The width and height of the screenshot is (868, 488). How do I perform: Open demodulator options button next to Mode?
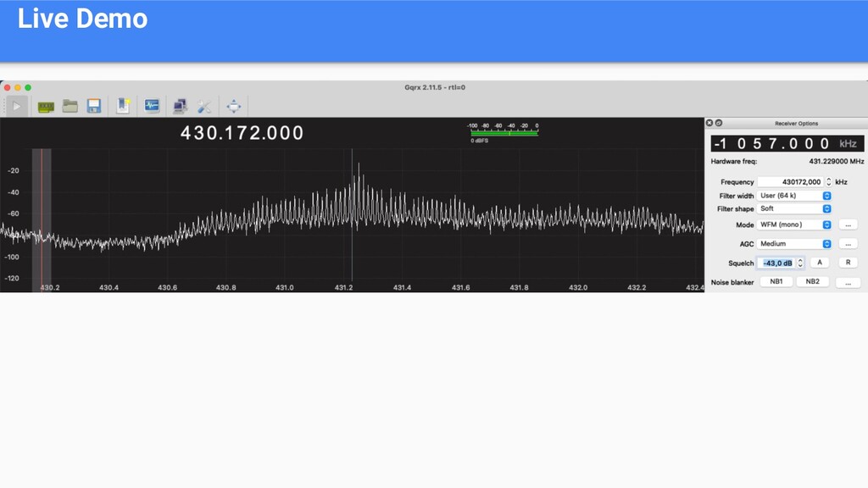pos(848,225)
